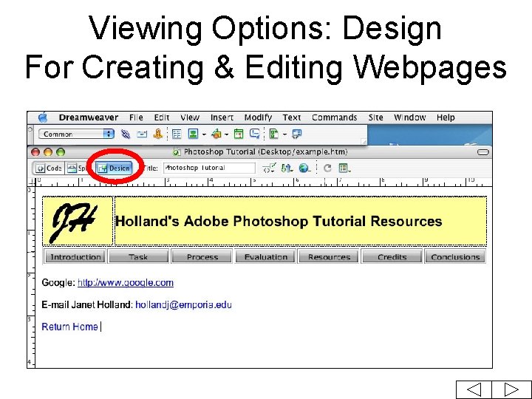Click the Title field containing Photoshop Tutorial

click(x=209, y=168)
